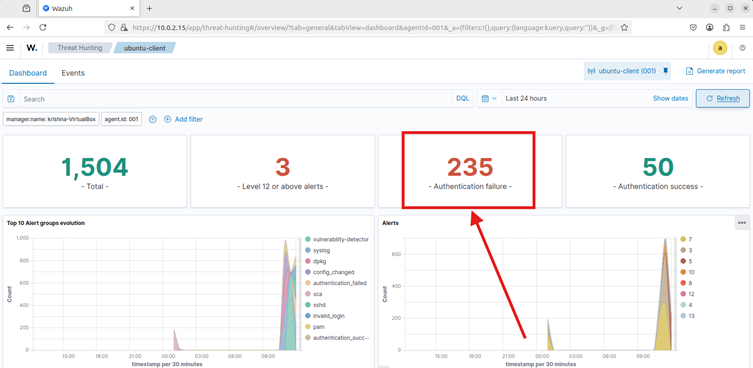Open the ubuntu-client breadcrumb

(145, 48)
